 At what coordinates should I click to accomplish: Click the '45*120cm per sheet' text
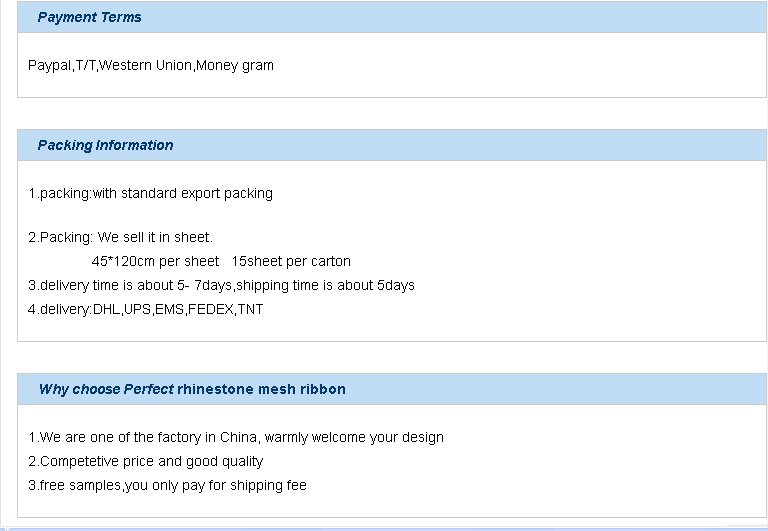(x=155, y=261)
